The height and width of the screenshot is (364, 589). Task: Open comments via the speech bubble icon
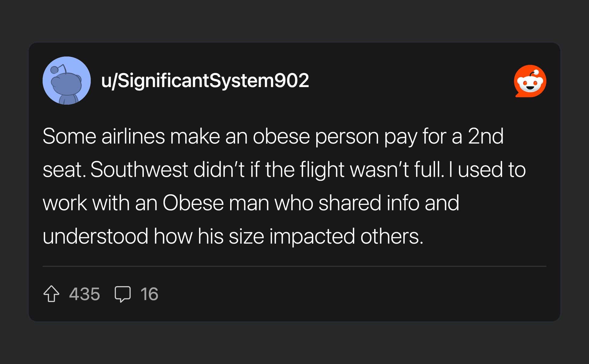123,294
